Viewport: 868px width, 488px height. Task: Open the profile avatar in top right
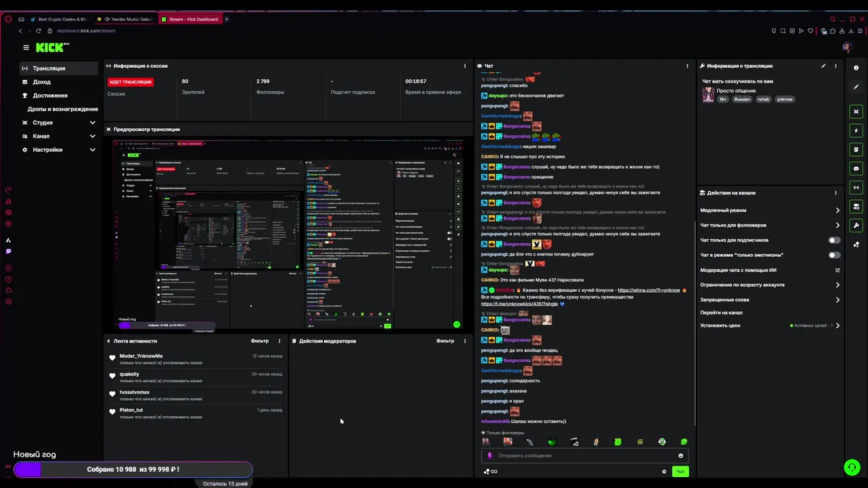[x=847, y=47]
